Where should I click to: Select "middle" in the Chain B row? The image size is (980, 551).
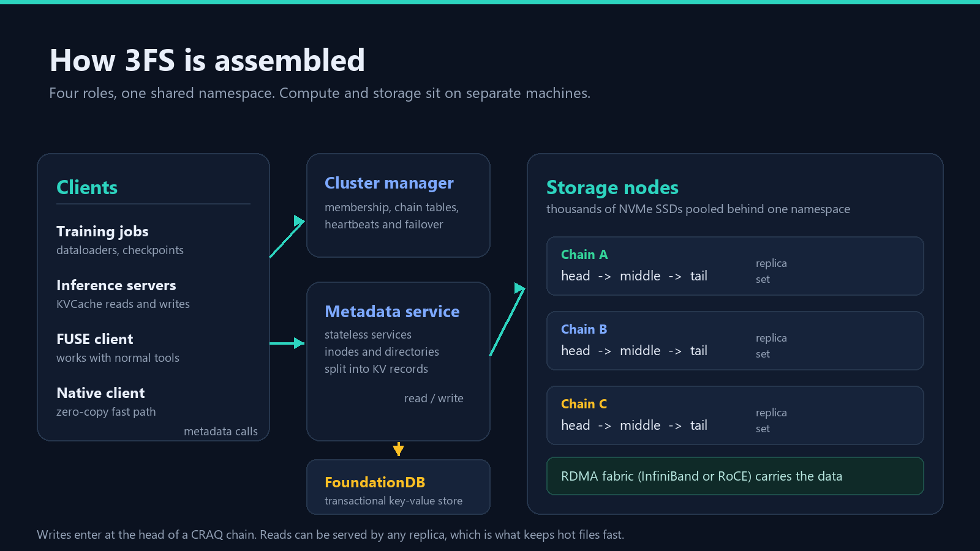point(640,351)
